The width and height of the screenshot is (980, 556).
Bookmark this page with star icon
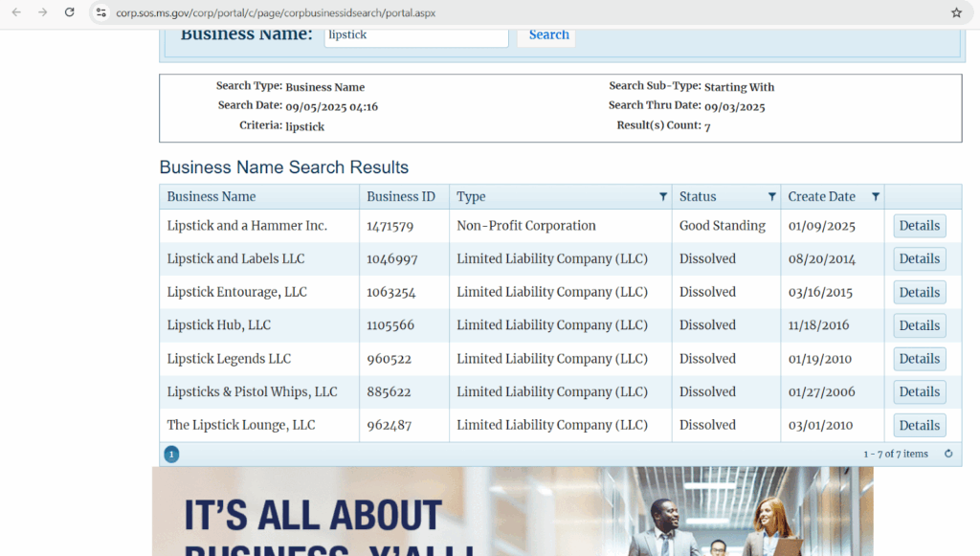pos(956,13)
